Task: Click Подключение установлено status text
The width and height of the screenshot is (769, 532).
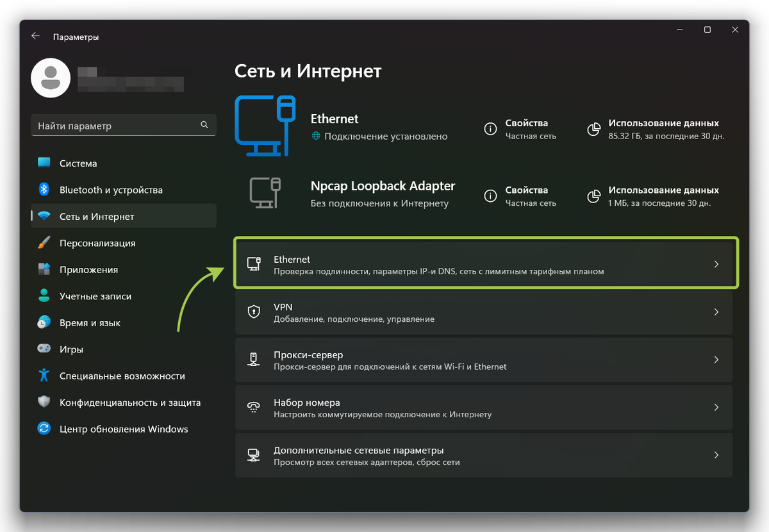Action: point(386,136)
